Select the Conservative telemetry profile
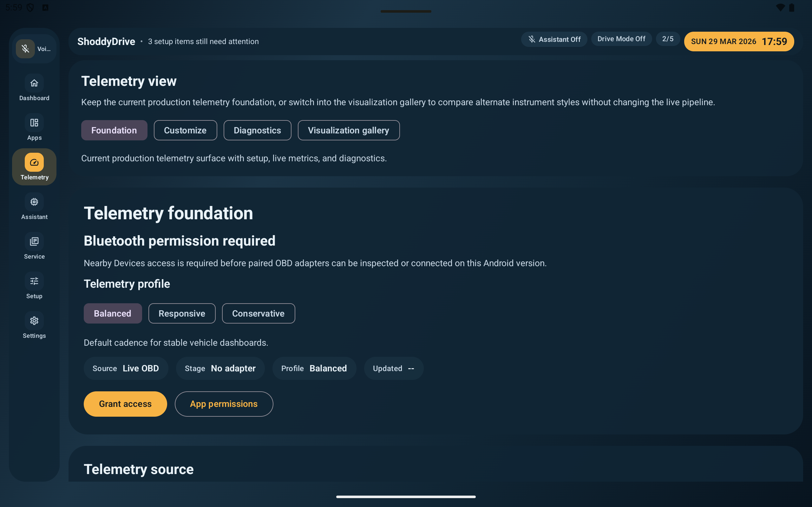Viewport: 812px width, 507px height. pyautogui.click(x=259, y=313)
